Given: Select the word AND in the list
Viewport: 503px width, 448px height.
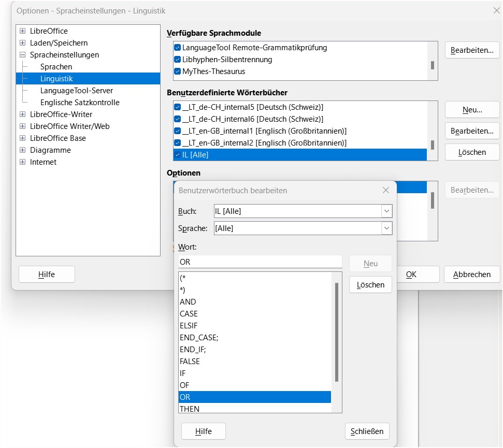Looking at the screenshot, I should 255,301.
